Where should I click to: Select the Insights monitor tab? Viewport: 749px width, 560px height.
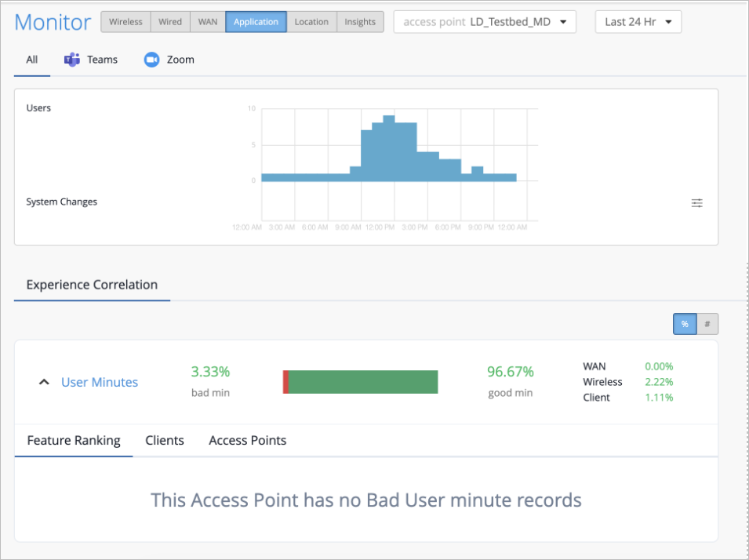point(360,22)
